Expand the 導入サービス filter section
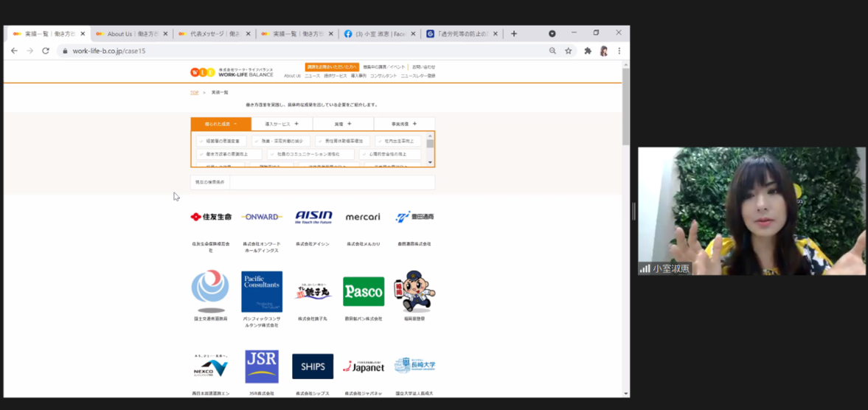 pyautogui.click(x=282, y=124)
